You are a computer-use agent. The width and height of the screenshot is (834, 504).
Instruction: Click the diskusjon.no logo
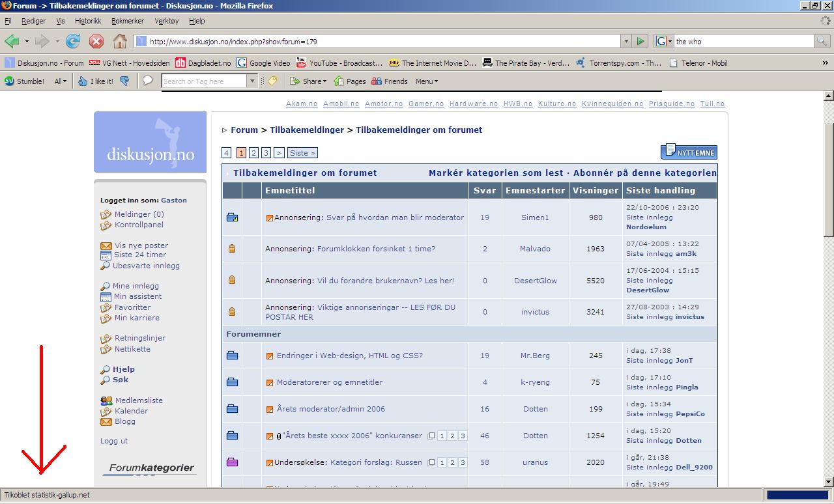(x=150, y=142)
